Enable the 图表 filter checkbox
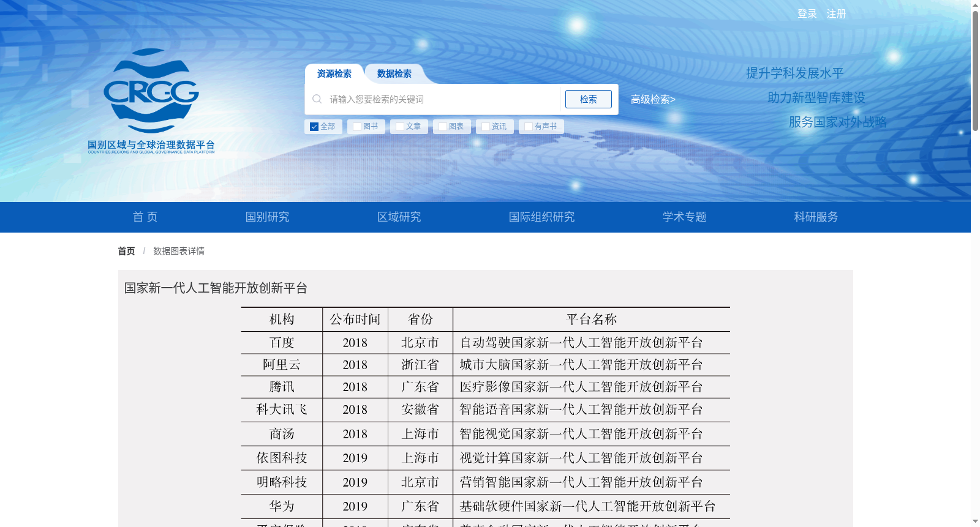980x527 pixels. tap(443, 127)
